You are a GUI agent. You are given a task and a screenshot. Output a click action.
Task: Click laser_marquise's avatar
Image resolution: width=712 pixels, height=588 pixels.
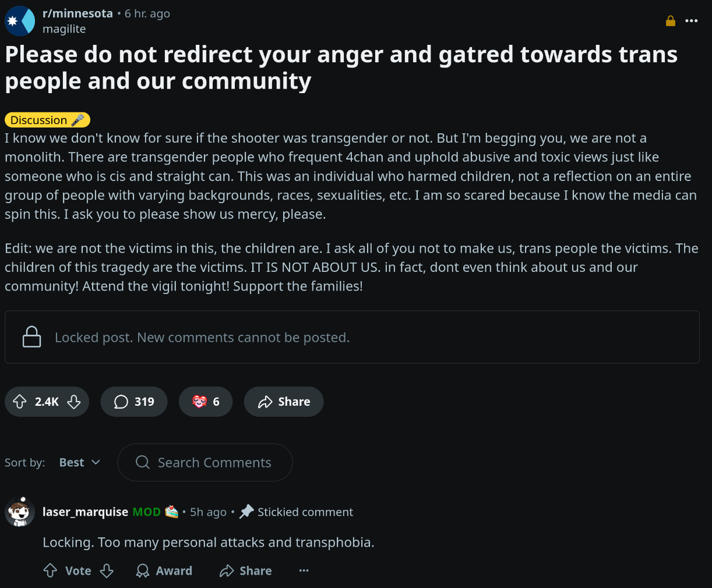(20, 512)
